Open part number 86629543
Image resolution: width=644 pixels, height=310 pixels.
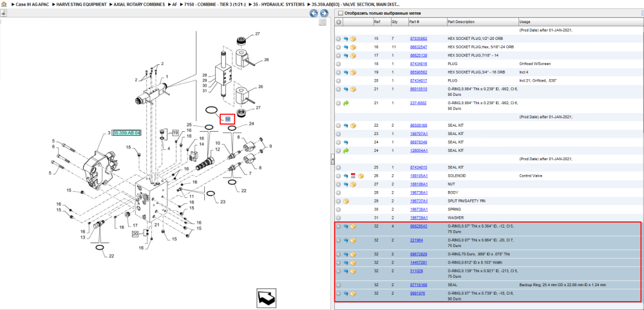(418, 226)
